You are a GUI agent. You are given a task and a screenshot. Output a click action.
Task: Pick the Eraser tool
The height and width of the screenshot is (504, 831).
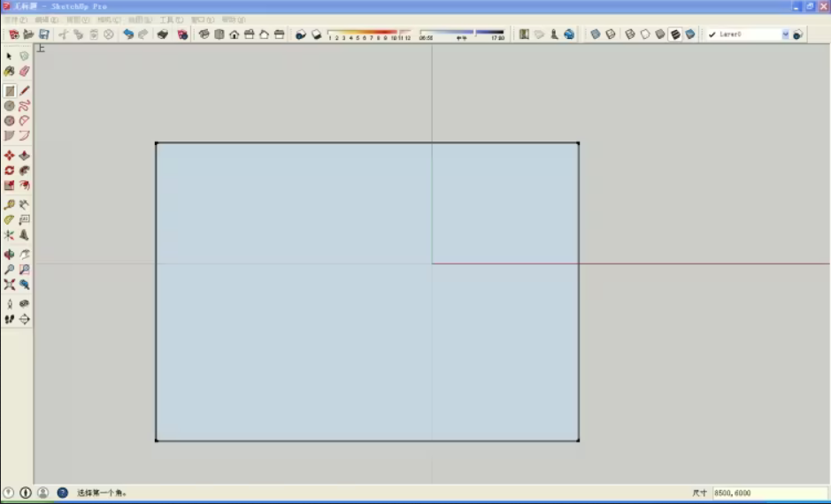(25, 71)
